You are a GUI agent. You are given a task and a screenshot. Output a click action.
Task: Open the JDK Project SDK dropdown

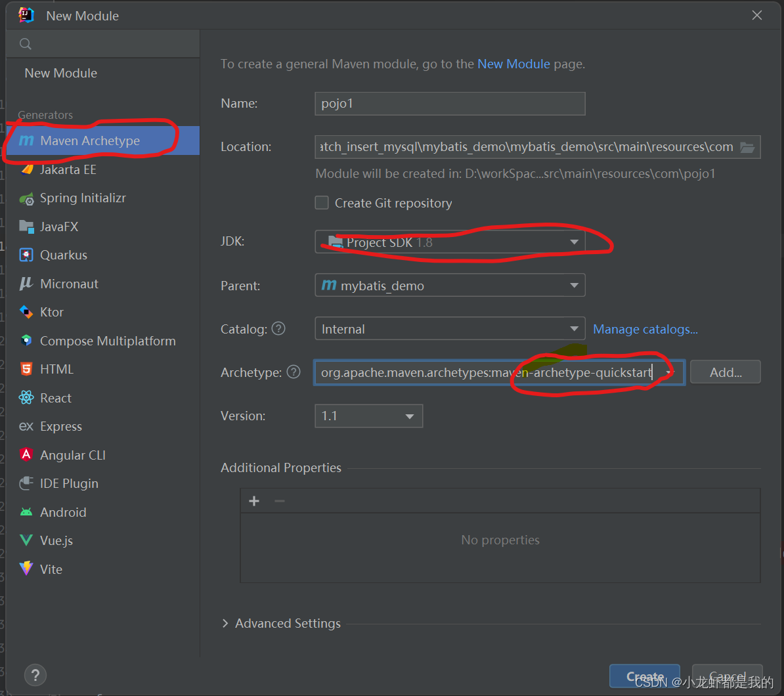(x=450, y=242)
